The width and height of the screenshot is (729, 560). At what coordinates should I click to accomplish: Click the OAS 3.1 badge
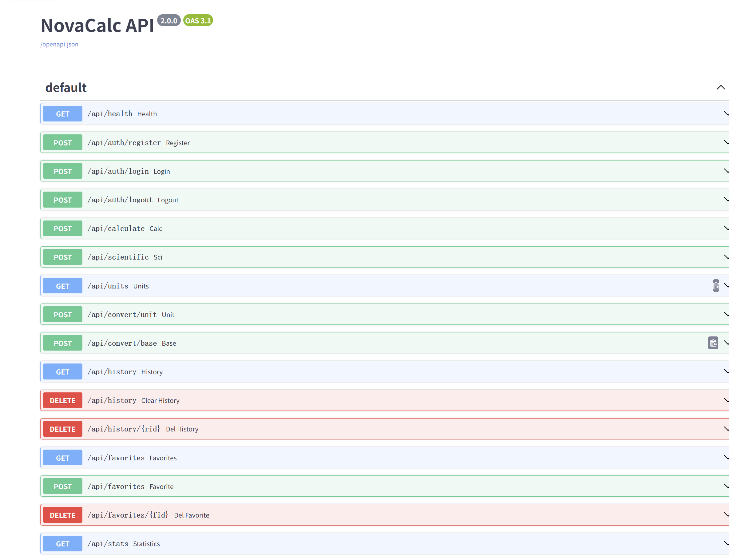198,20
